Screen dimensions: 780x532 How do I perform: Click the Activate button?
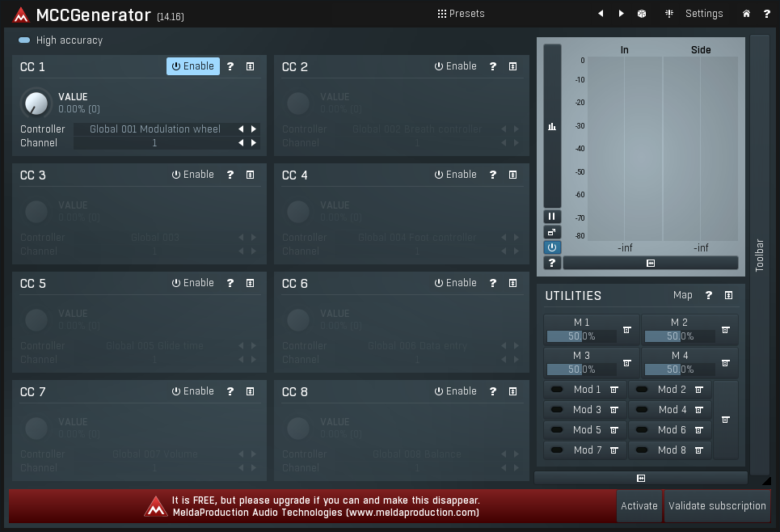click(639, 506)
